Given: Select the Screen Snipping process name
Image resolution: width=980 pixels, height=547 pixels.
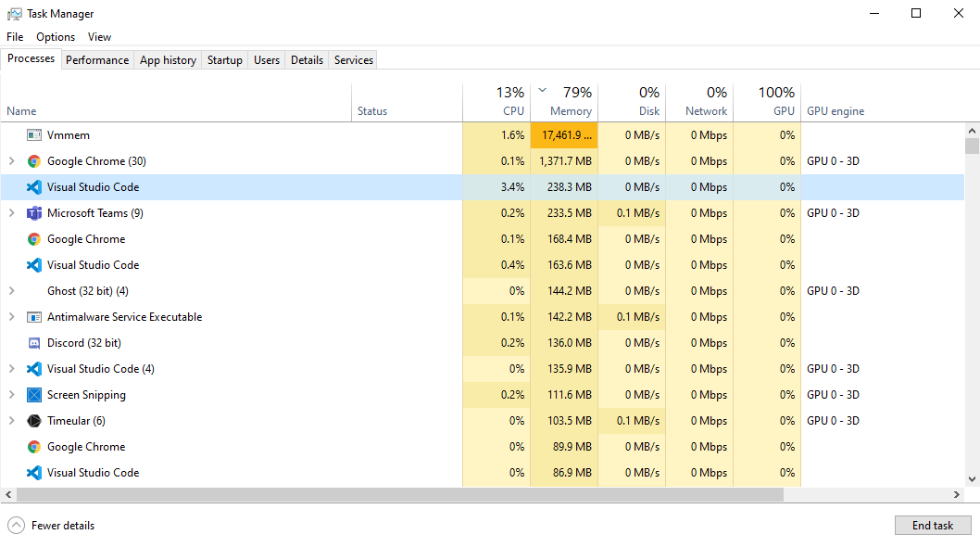Looking at the screenshot, I should pos(86,395).
